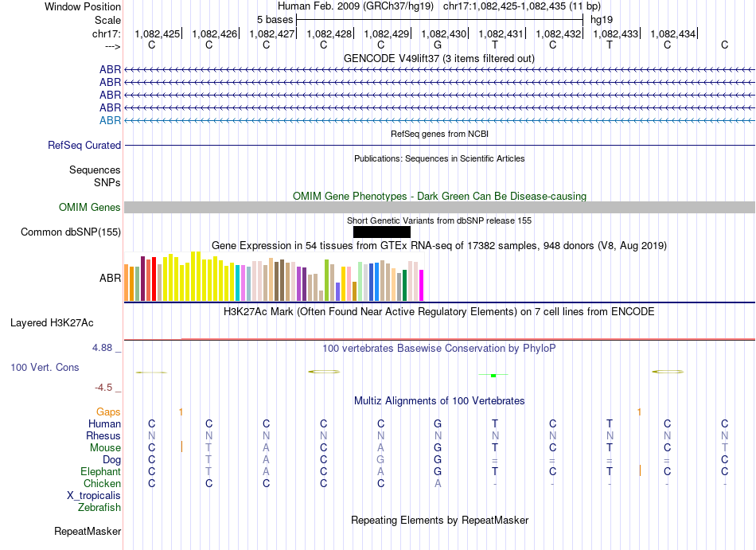Screen dimensions: 756x550
Task: Click the H3K27Ac Mark track title
Action: point(439,311)
